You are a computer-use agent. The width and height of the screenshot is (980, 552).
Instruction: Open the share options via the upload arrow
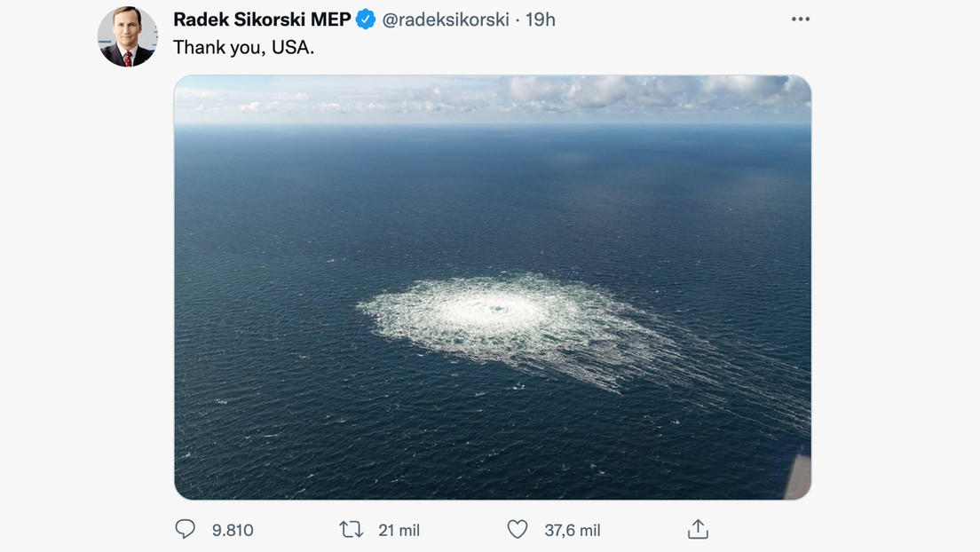(698, 528)
